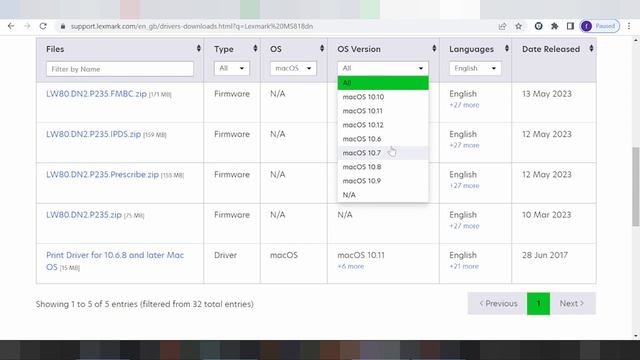640x360 pixels.
Task: Download LW80.DN2.P235.zip file
Action: 84,215
